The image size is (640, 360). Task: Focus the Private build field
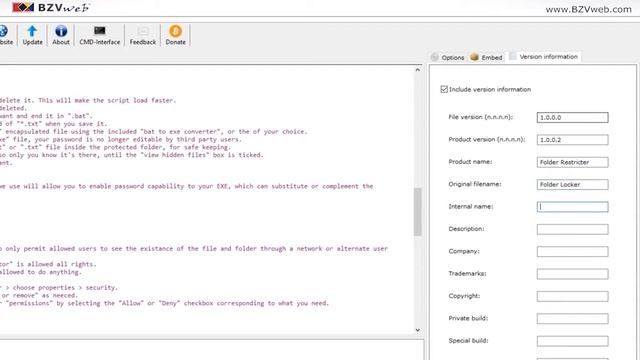(572, 318)
